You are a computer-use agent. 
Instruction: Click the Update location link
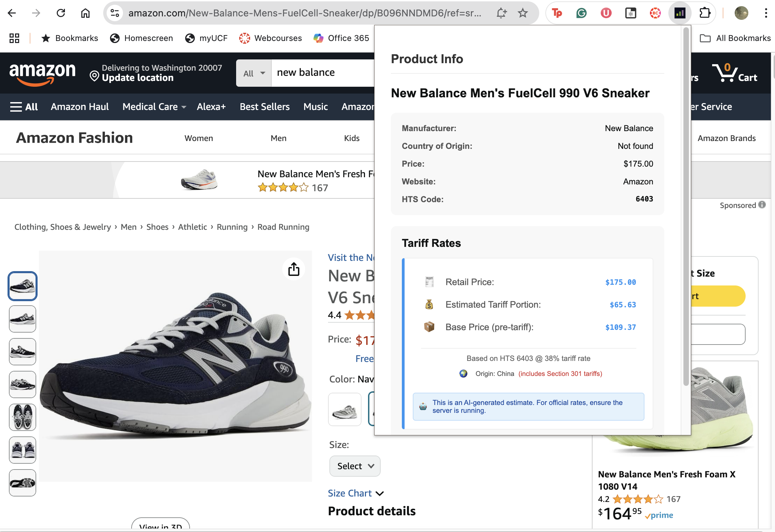[x=137, y=78]
